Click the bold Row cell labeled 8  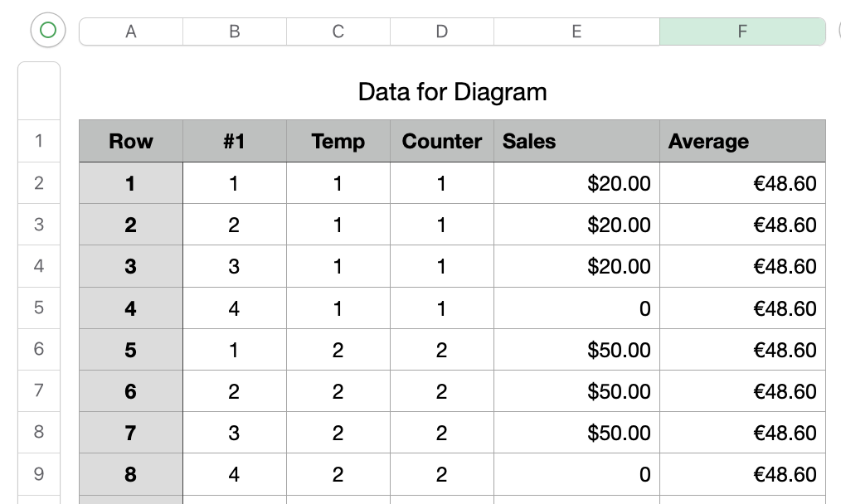(131, 474)
